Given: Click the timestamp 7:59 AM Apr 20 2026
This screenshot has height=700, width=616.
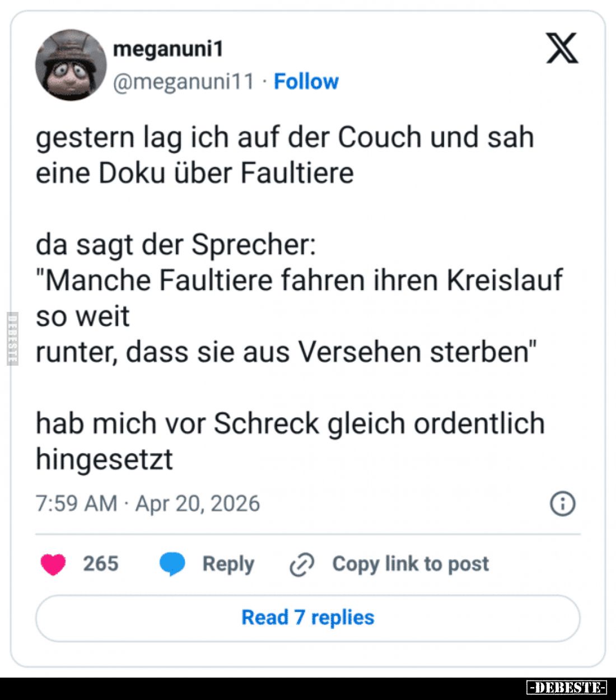Looking at the screenshot, I should (x=147, y=503).
